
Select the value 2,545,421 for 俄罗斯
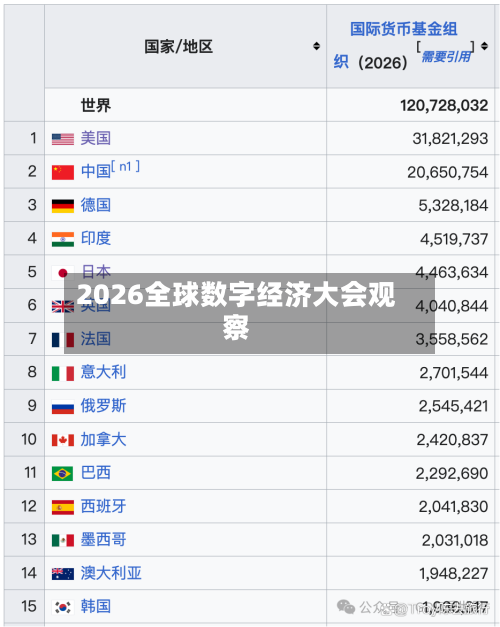[x=453, y=406]
